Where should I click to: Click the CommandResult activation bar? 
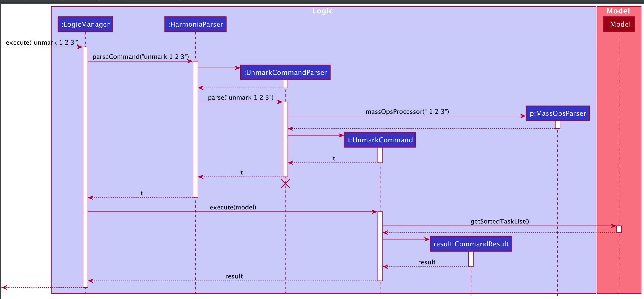coord(471,259)
